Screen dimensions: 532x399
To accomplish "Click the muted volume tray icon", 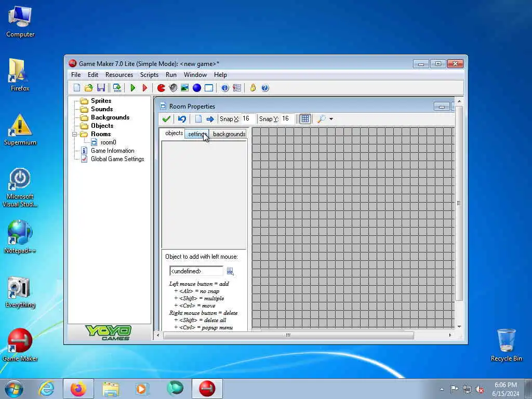I will pos(480,389).
